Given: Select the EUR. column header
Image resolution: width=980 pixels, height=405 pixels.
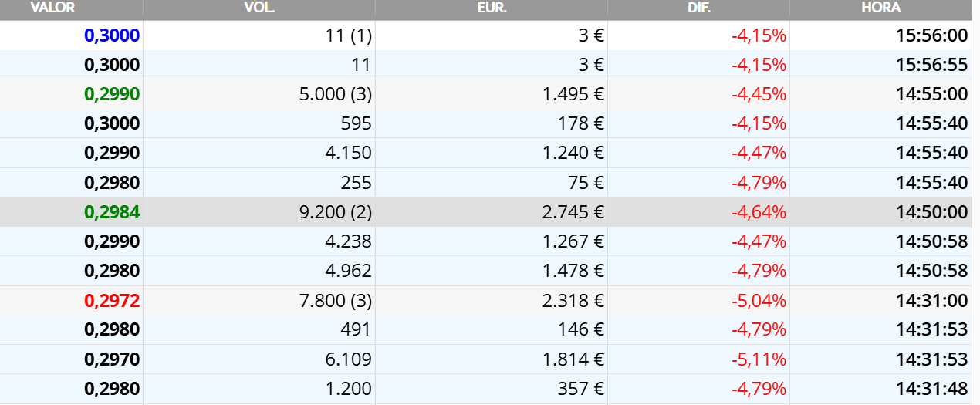Looking at the screenshot, I should point(492,8).
